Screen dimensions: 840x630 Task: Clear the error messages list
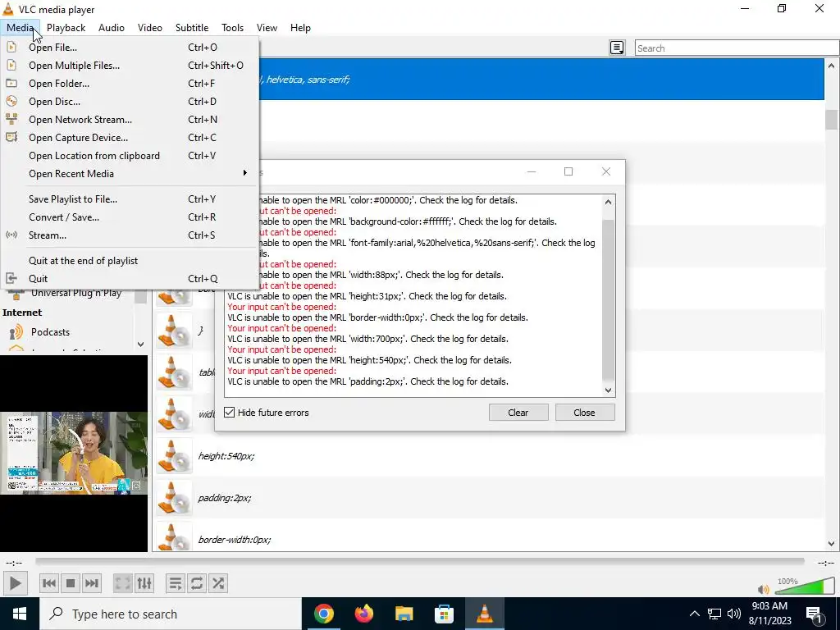click(x=518, y=412)
